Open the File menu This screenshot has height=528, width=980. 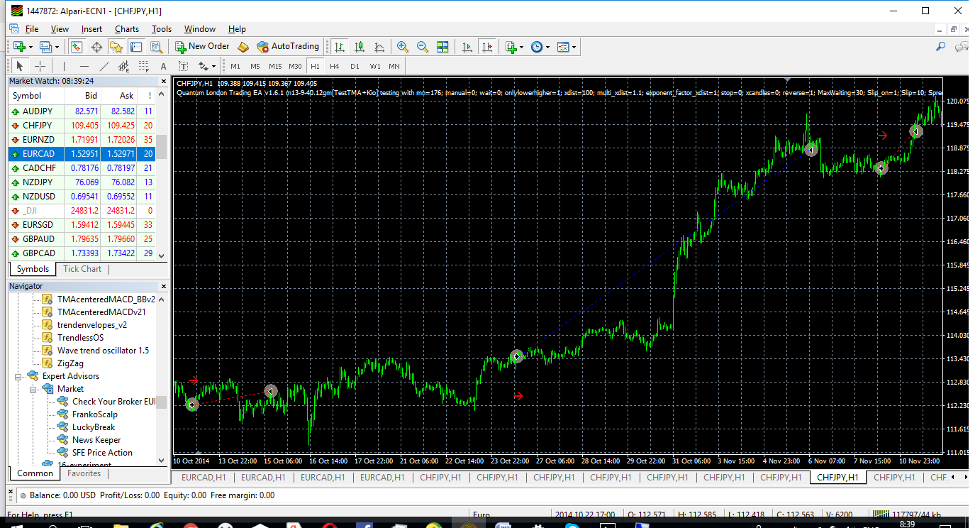tap(32, 29)
